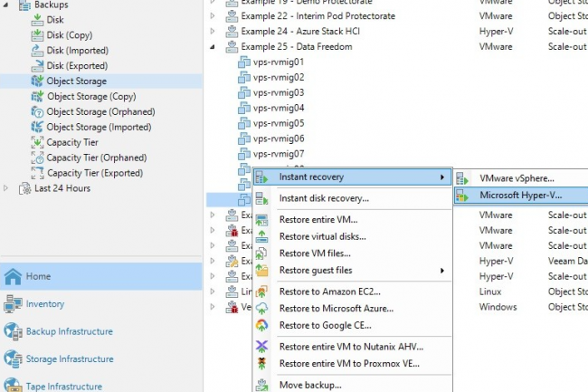This screenshot has width=588, height=392.
Task: Click the Disk (Copy) icon
Action: (37, 35)
